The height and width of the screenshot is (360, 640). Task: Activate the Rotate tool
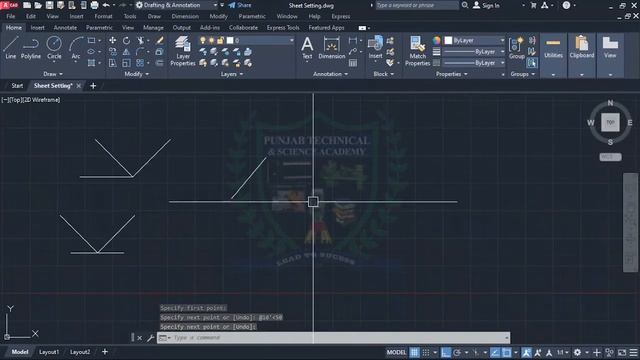click(x=127, y=40)
